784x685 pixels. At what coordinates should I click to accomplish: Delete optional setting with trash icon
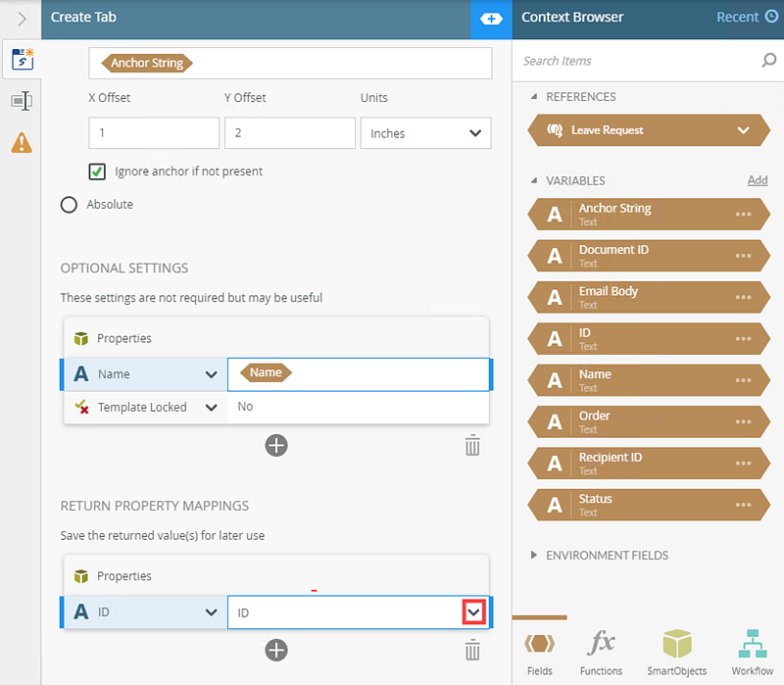point(472,446)
